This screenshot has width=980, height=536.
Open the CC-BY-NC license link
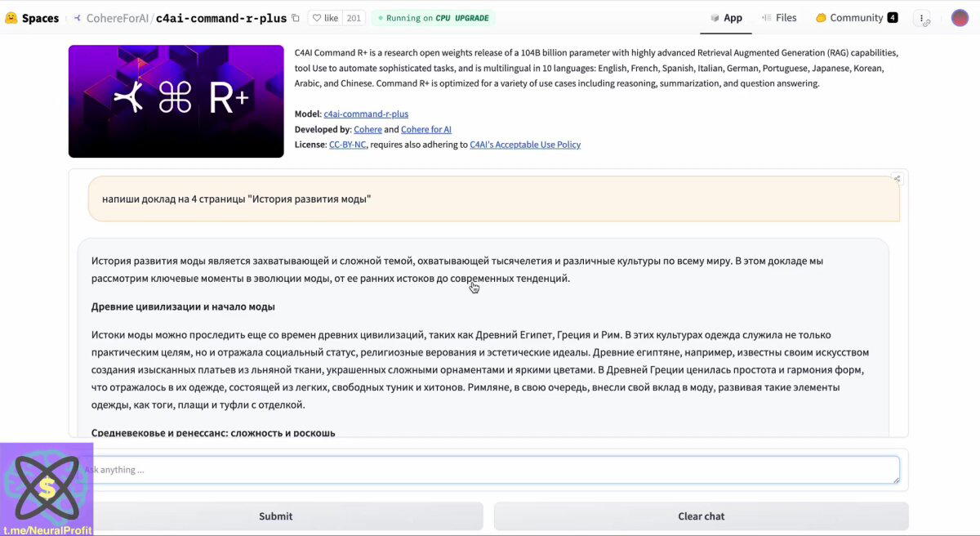(x=347, y=145)
